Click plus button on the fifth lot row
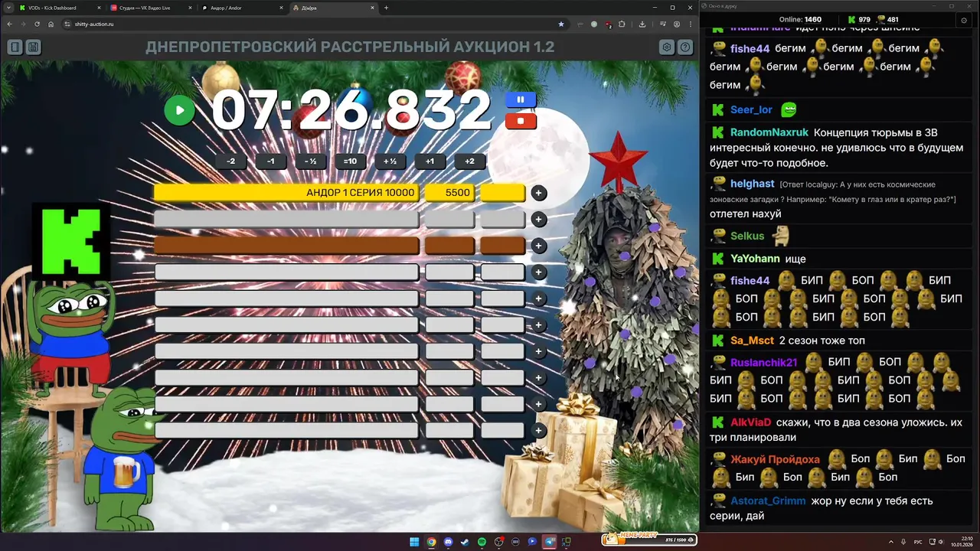Viewport: 980px width, 551px height. click(x=539, y=298)
